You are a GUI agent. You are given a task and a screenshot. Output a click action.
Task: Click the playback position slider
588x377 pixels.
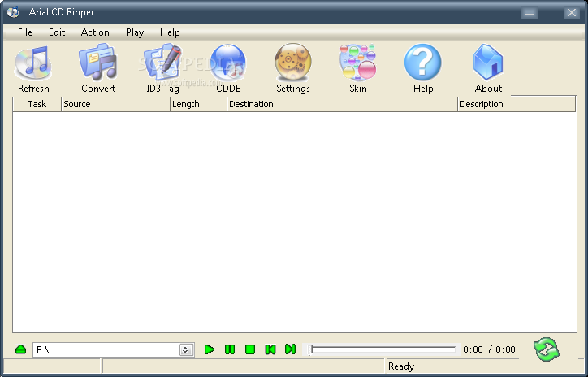[x=382, y=349]
